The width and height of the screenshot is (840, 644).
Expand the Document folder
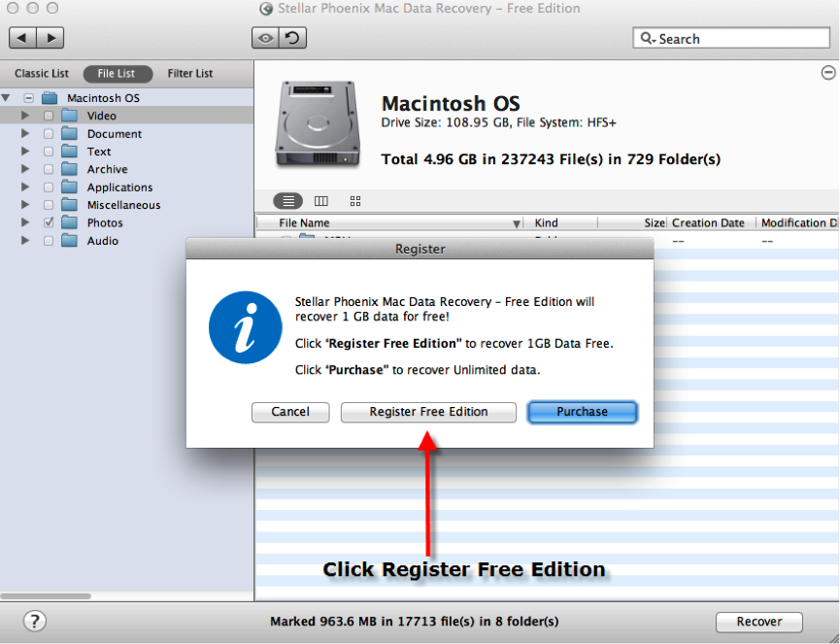tap(25, 133)
